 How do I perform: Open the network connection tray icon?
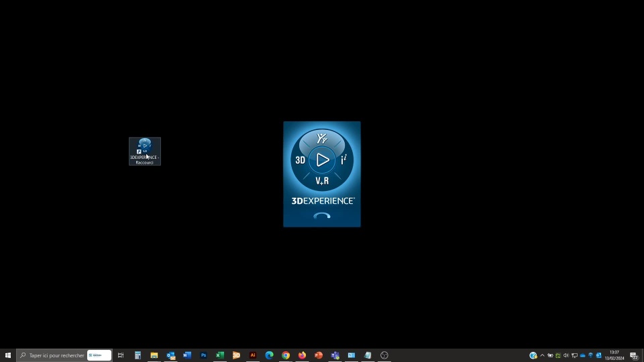pos(574,355)
